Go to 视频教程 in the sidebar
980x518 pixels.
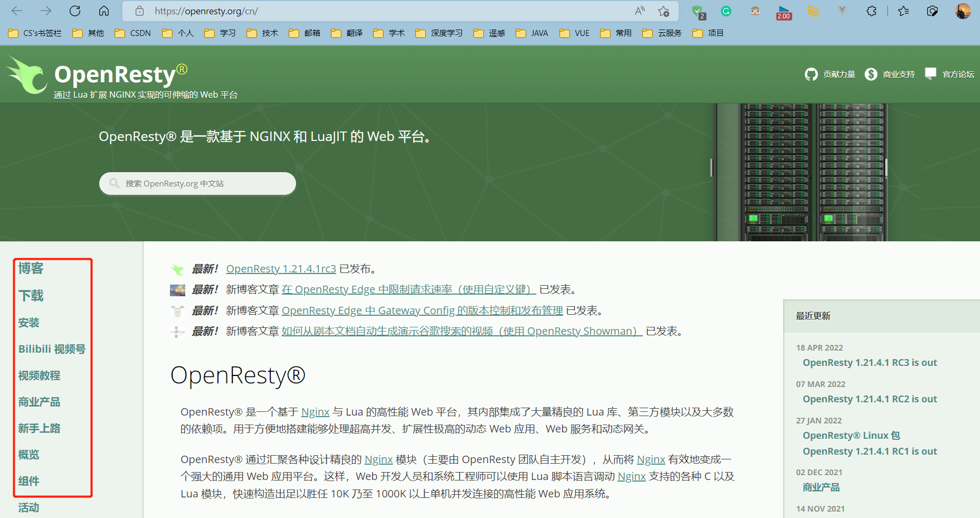[x=39, y=375]
